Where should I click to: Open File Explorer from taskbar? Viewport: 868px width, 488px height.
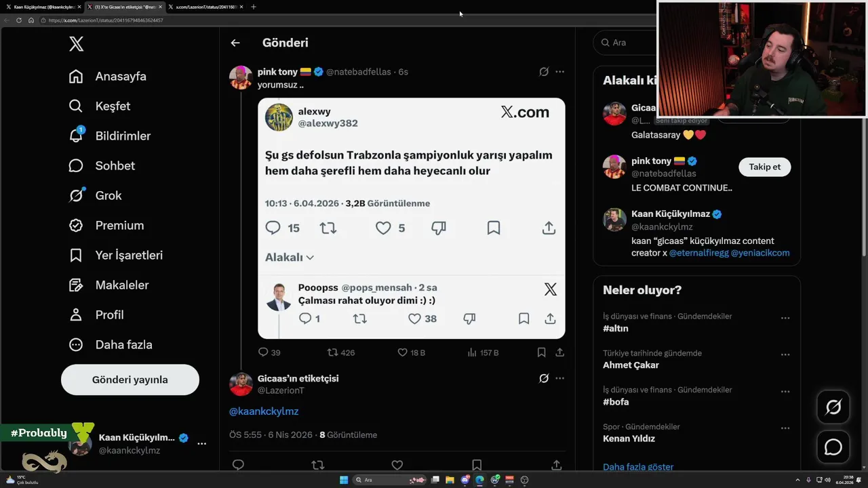tap(450, 480)
